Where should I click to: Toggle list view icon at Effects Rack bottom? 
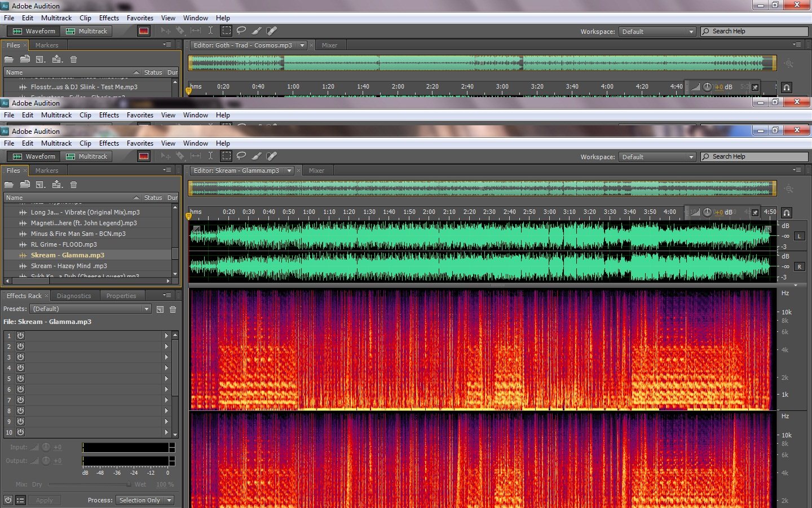(20, 500)
